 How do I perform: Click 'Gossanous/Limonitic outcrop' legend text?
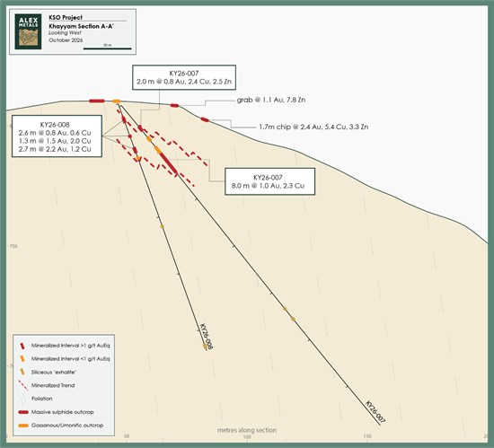tap(67, 426)
